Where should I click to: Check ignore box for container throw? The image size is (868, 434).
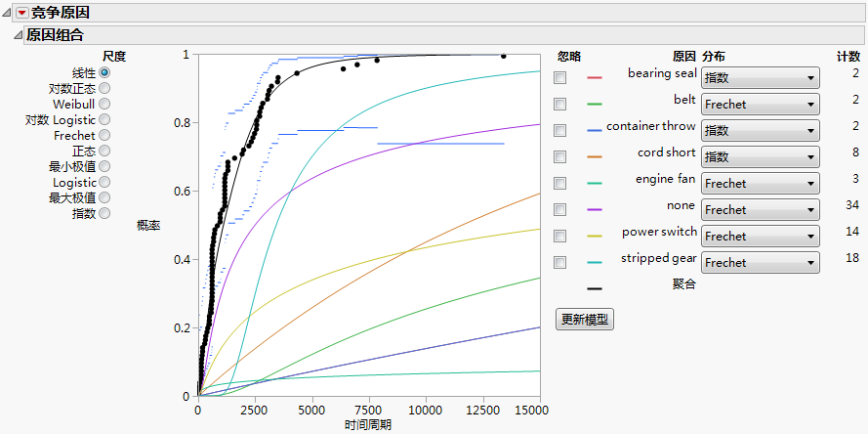coord(560,130)
